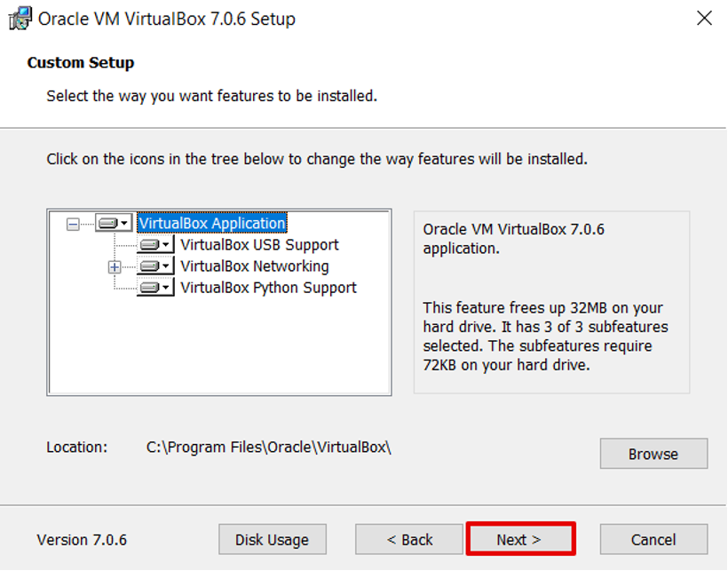Screen dimensions: 728x571
Task: Open the Disk Usage dialog
Action: pos(272,539)
